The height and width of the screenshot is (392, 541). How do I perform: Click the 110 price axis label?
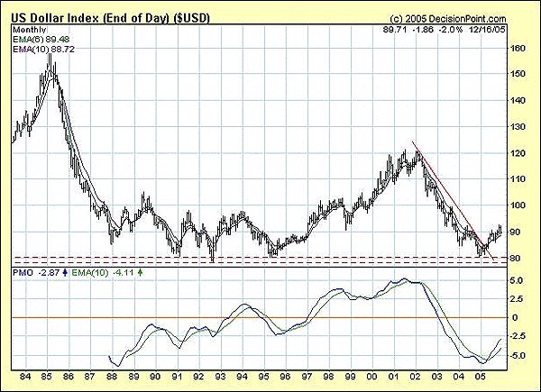click(518, 179)
